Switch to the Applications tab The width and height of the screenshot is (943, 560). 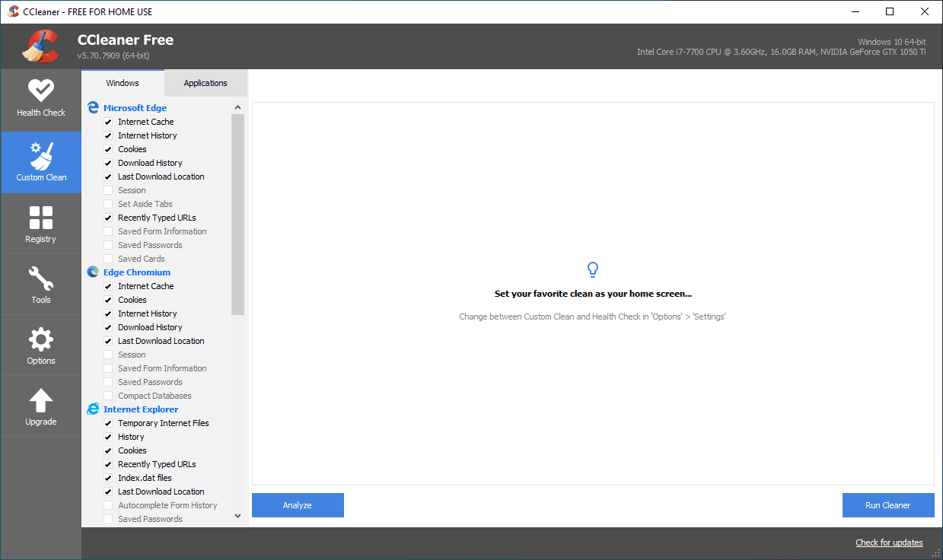click(205, 82)
